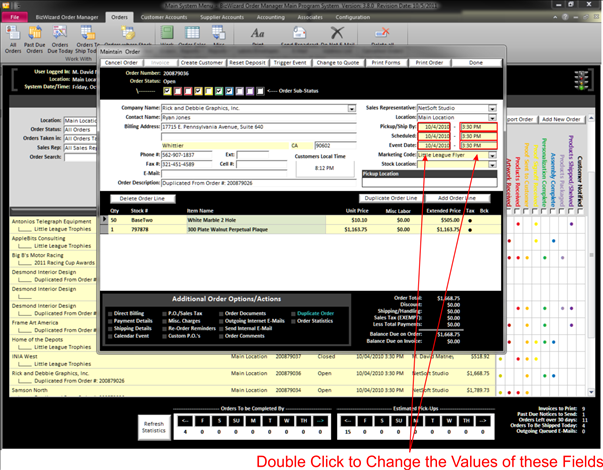The height and width of the screenshot is (470, 603).
Task: Open the Misc reports icon
Action: coord(218,33)
